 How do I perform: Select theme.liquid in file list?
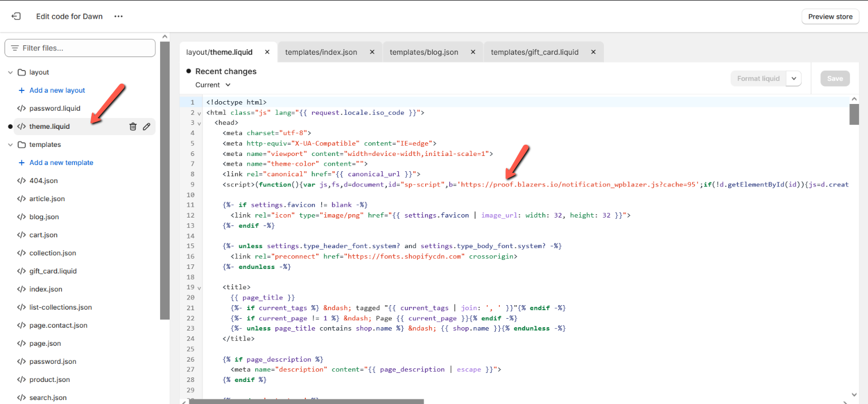pyautogui.click(x=50, y=127)
